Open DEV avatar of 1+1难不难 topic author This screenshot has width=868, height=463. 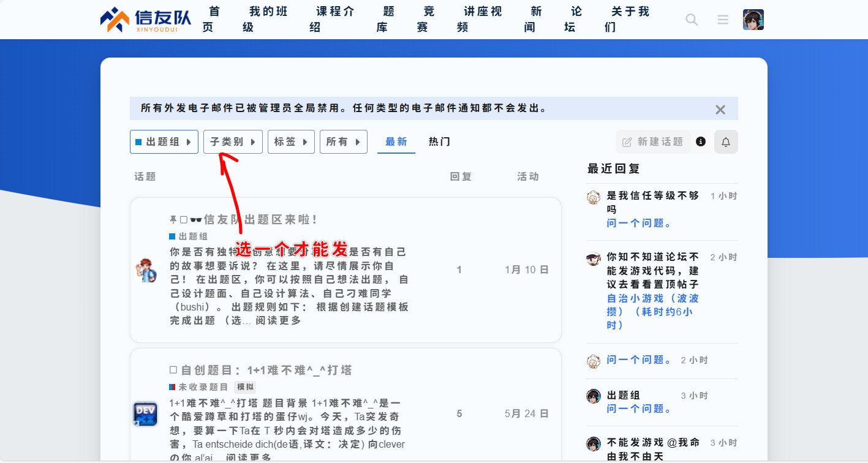tap(146, 414)
